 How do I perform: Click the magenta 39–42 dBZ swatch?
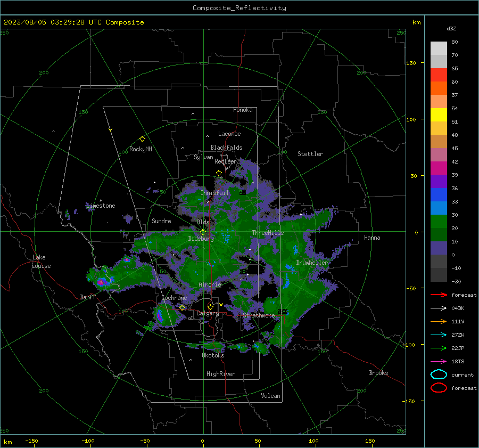pyautogui.click(x=439, y=168)
